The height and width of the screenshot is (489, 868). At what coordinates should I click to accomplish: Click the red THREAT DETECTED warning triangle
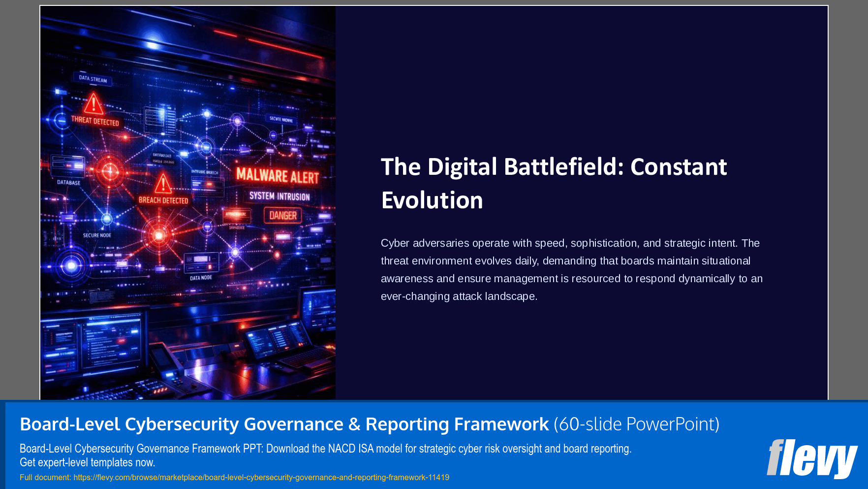click(x=93, y=102)
